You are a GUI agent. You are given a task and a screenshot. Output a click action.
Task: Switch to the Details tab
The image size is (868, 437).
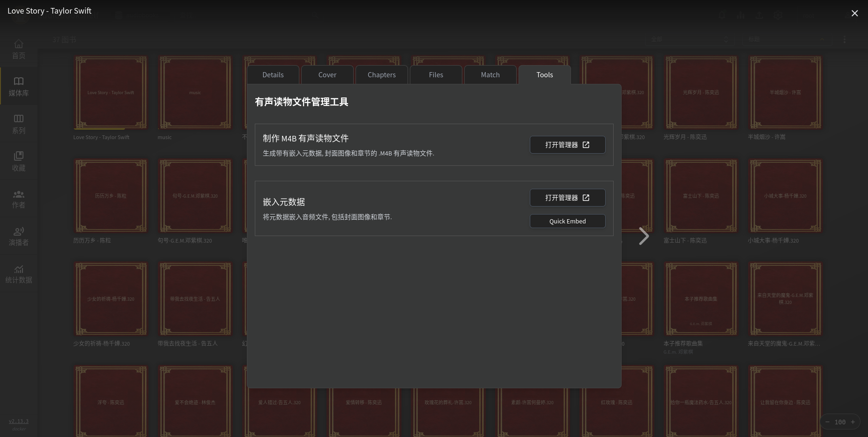[273, 75]
